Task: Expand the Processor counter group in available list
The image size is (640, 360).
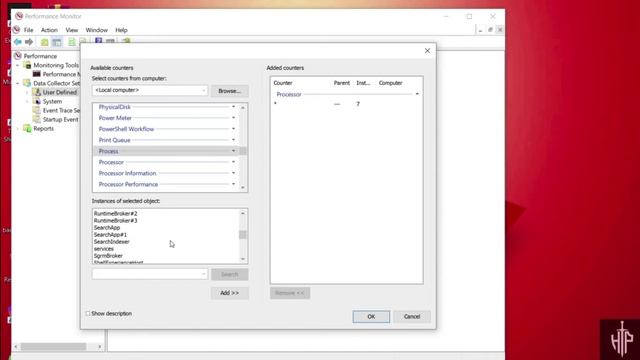Action: pyautogui.click(x=233, y=162)
